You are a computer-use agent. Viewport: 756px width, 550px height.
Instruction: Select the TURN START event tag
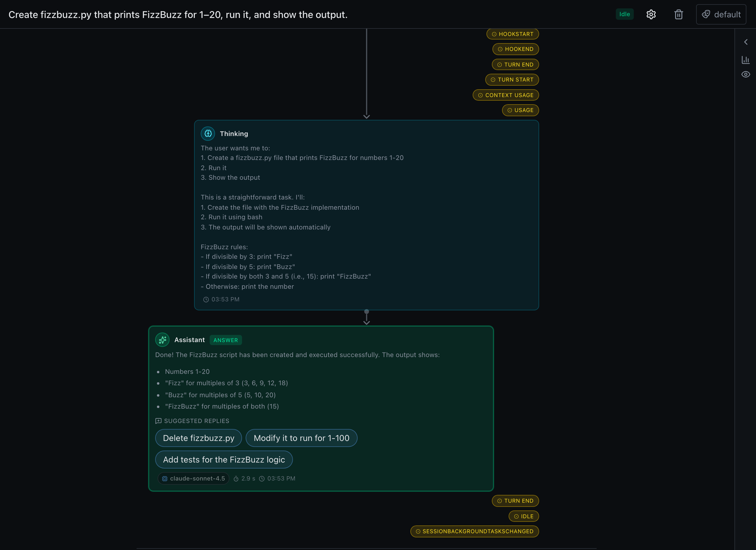click(512, 80)
